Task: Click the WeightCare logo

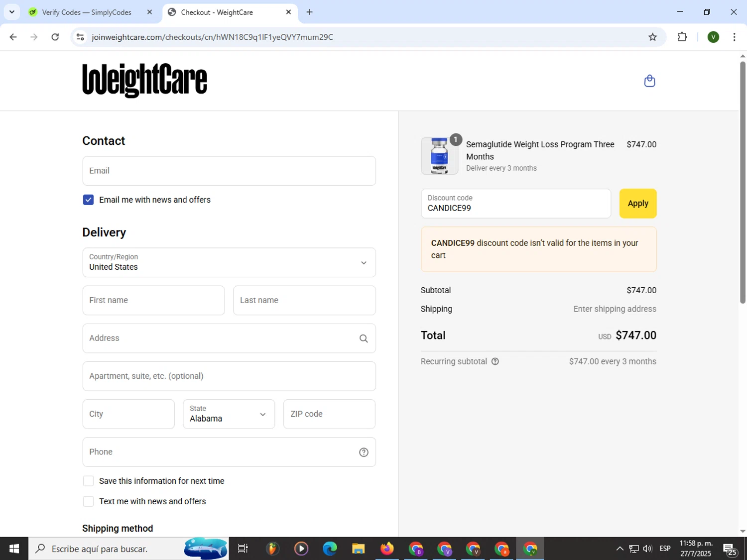Action: (x=144, y=81)
